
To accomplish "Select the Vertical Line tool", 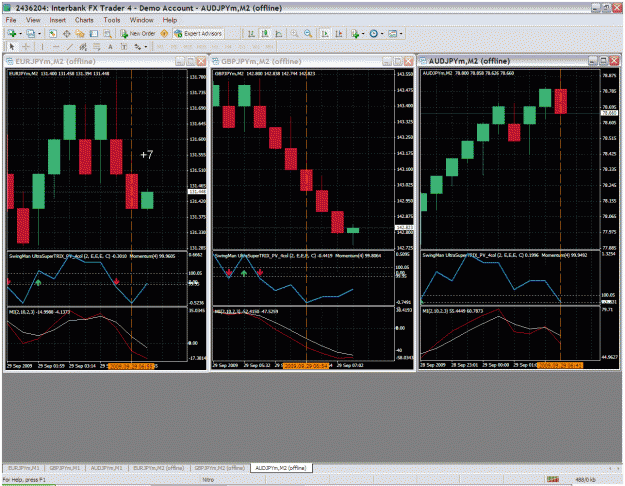I will point(42,47).
